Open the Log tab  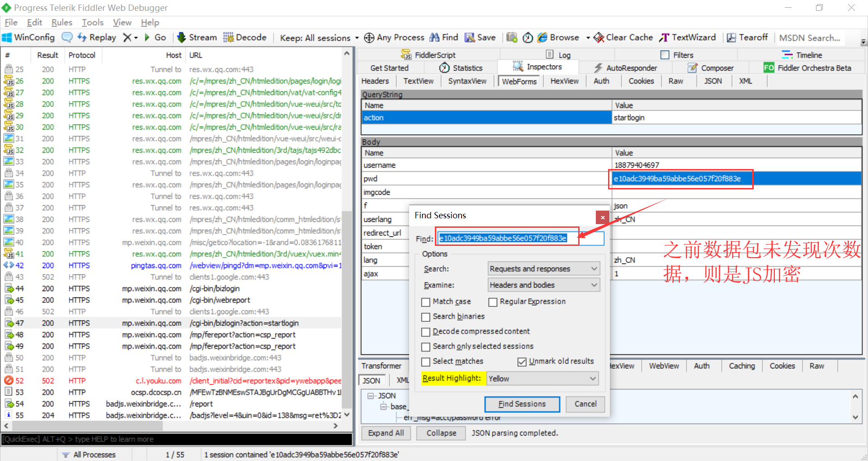coord(558,55)
